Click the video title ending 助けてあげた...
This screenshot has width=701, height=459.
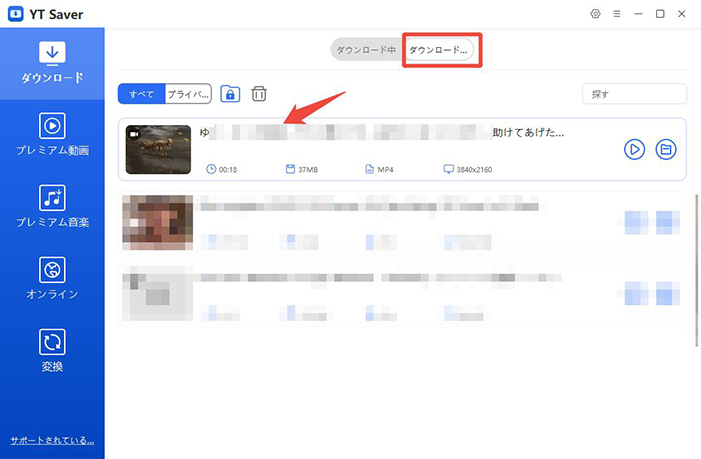[381, 132]
